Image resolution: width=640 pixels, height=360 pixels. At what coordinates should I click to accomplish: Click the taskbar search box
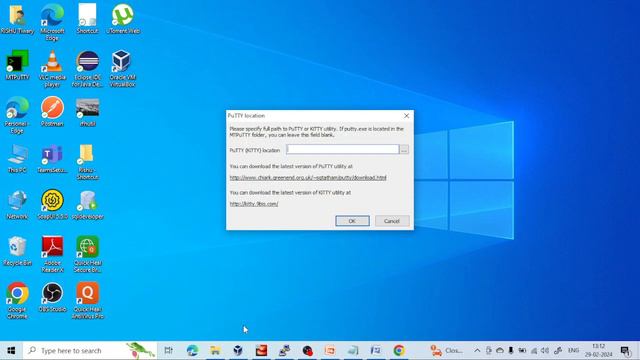pos(90,351)
